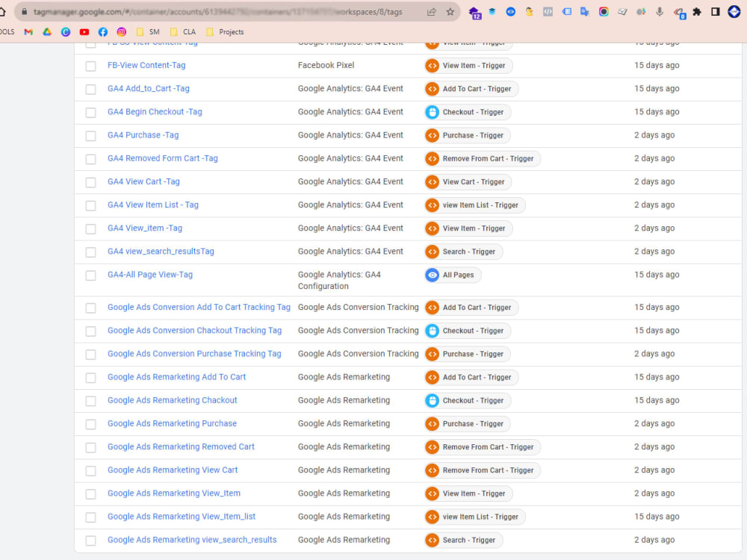Tick checkbox for GA4-All Page View-Tag

pos(90,276)
